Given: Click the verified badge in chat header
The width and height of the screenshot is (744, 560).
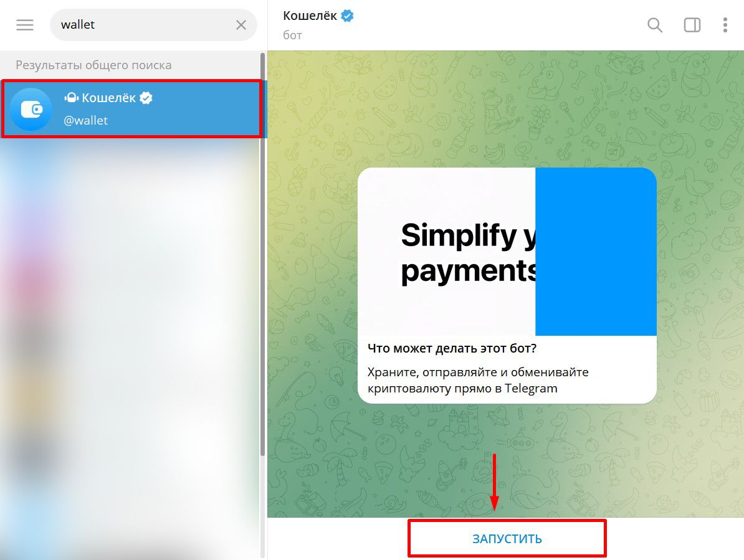Looking at the screenshot, I should (347, 16).
